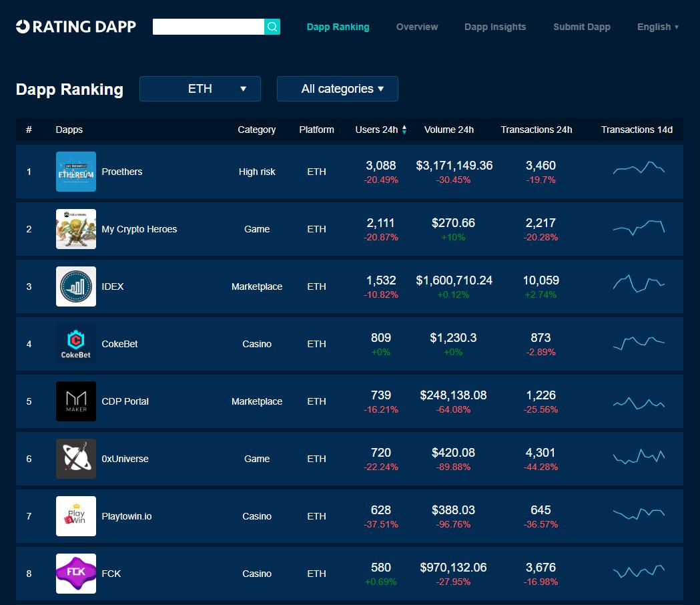Image resolution: width=700 pixels, height=605 pixels.
Task: Open the CokeBet dapp name link
Action: (x=119, y=344)
